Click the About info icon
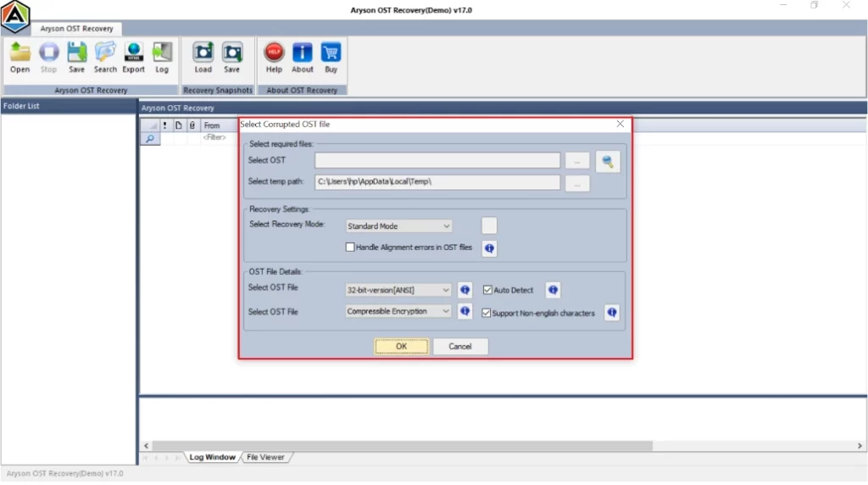 (x=303, y=53)
